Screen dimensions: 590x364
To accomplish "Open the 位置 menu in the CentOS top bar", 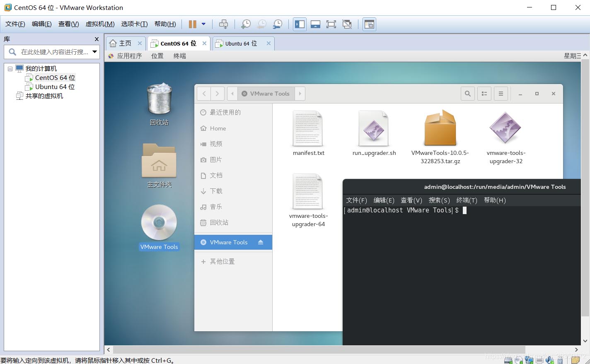I will point(157,56).
